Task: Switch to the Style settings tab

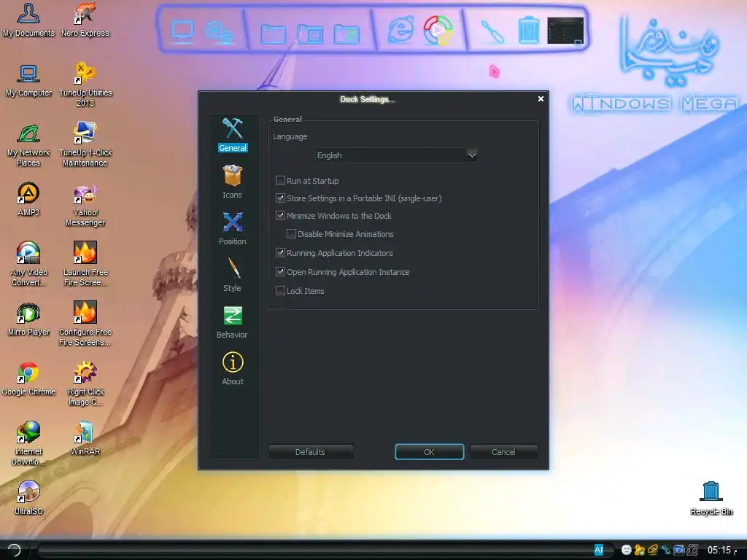Action: point(233,275)
